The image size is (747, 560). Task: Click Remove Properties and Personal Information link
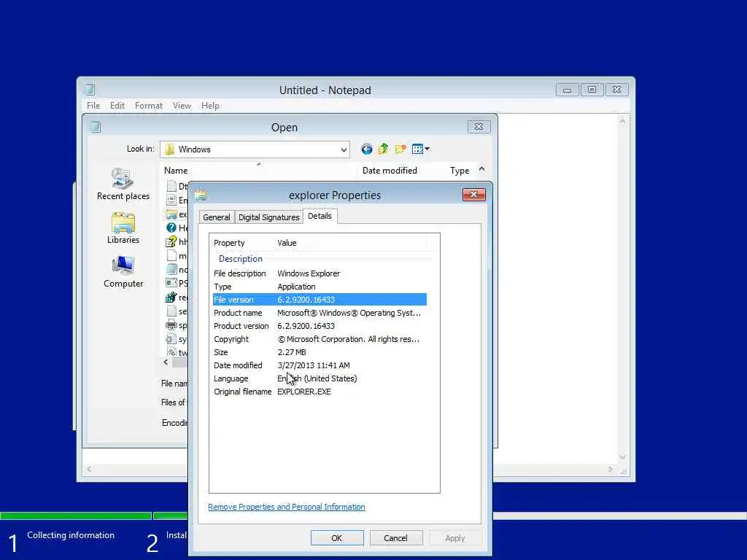pos(286,507)
